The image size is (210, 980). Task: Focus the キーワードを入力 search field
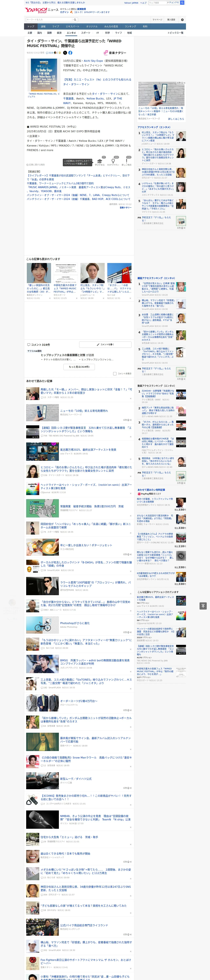click(49, 19)
